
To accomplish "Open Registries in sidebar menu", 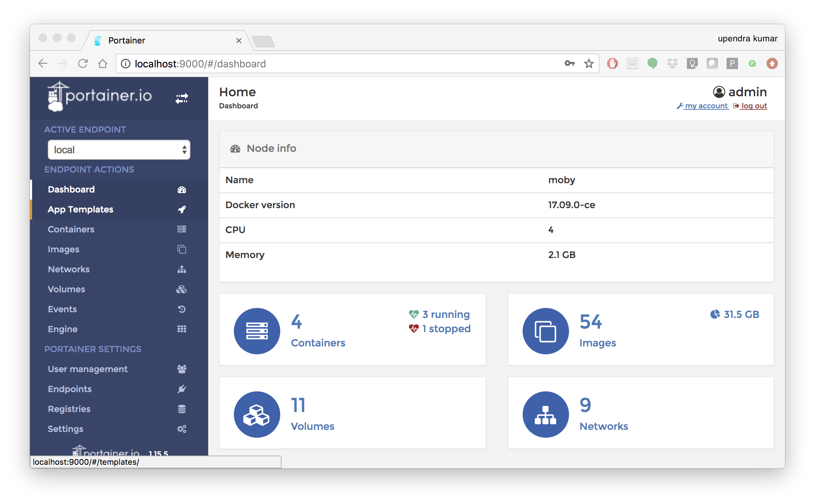I will [x=119, y=409].
